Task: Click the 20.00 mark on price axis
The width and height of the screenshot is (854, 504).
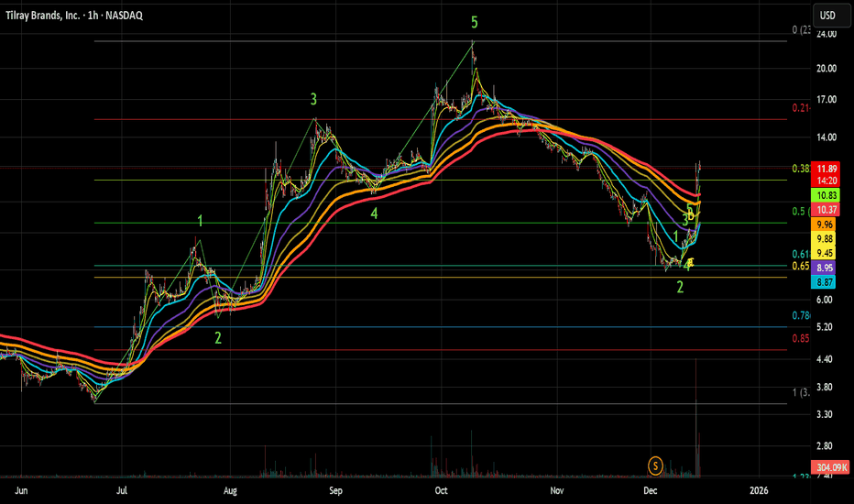Action: tap(827, 69)
